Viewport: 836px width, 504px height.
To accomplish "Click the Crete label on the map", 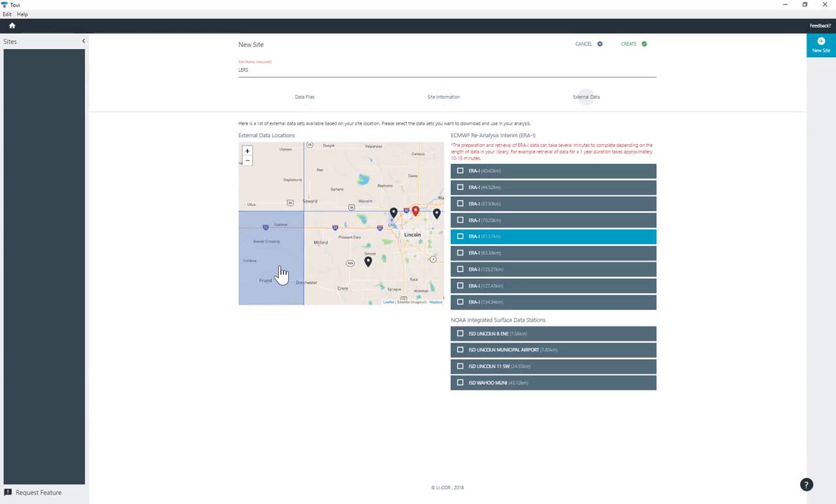I will [342, 288].
